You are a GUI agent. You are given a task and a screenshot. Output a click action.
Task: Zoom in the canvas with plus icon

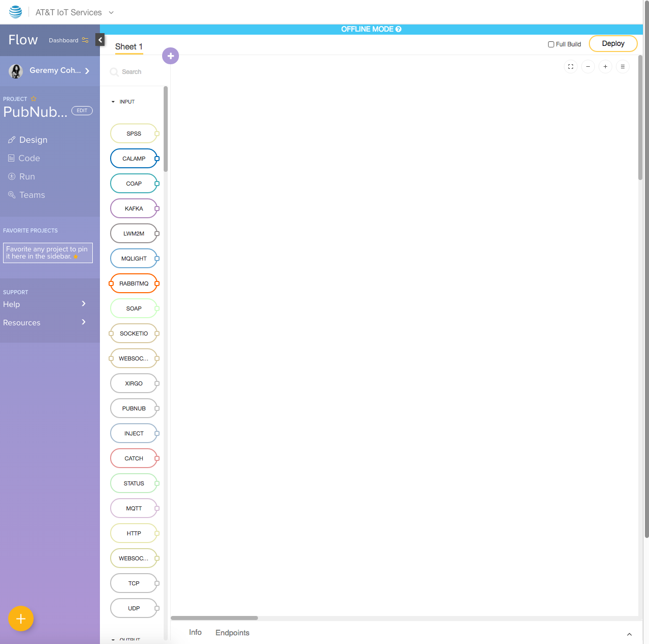605,67
